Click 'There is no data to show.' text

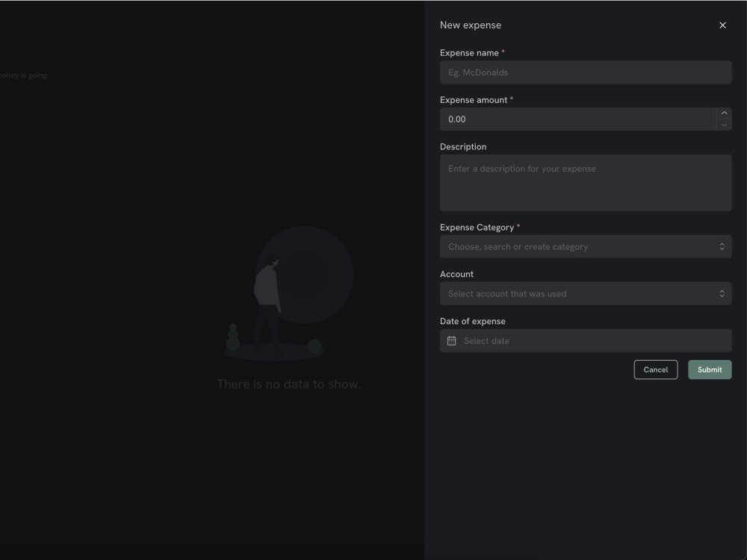[x=288, y=385]
